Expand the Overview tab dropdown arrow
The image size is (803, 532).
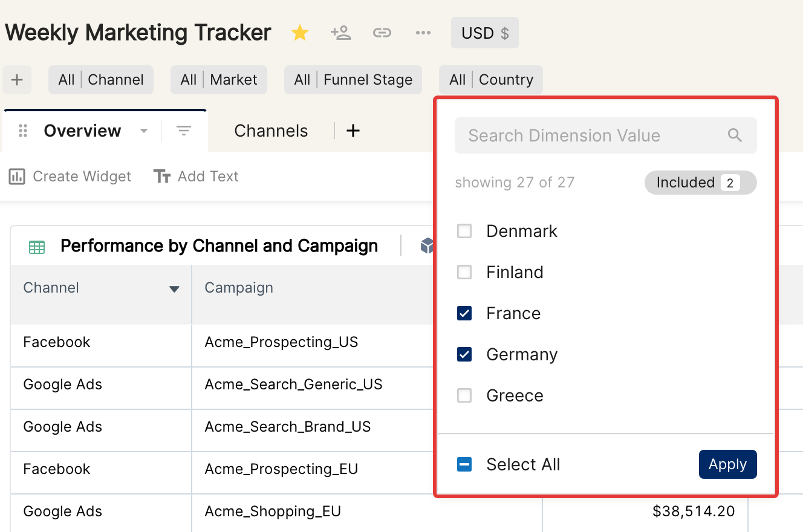coord(144,131)
